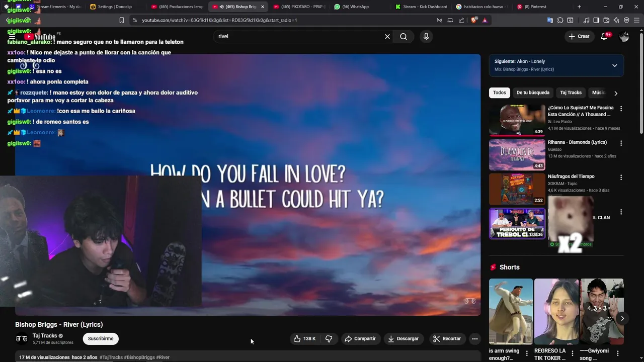Select the Taj Tracks filter chip

(571, 93)
